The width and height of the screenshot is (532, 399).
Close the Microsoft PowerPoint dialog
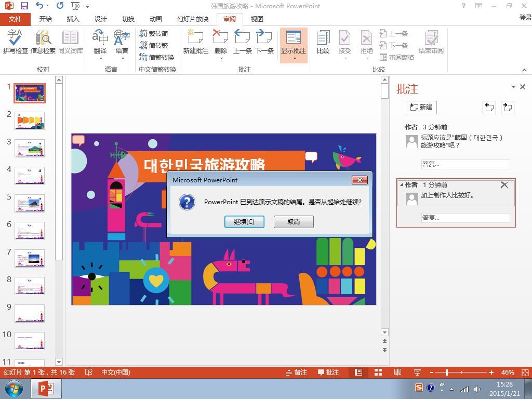tap(360, 180)
